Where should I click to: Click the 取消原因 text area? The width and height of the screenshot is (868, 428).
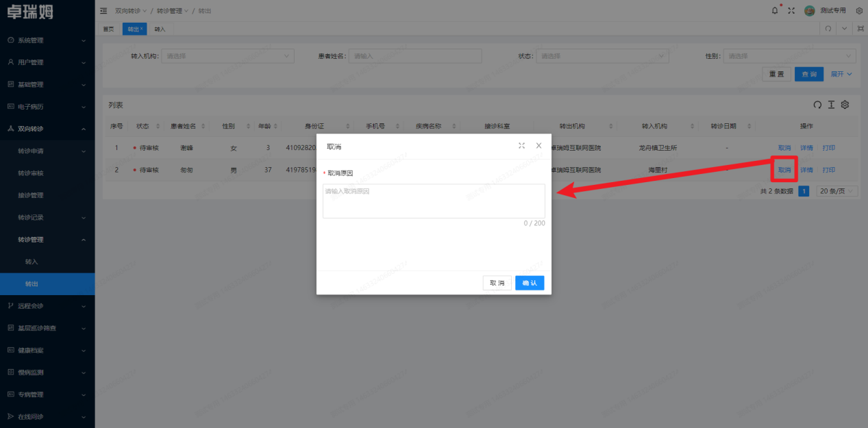click(x=434, y=201)
